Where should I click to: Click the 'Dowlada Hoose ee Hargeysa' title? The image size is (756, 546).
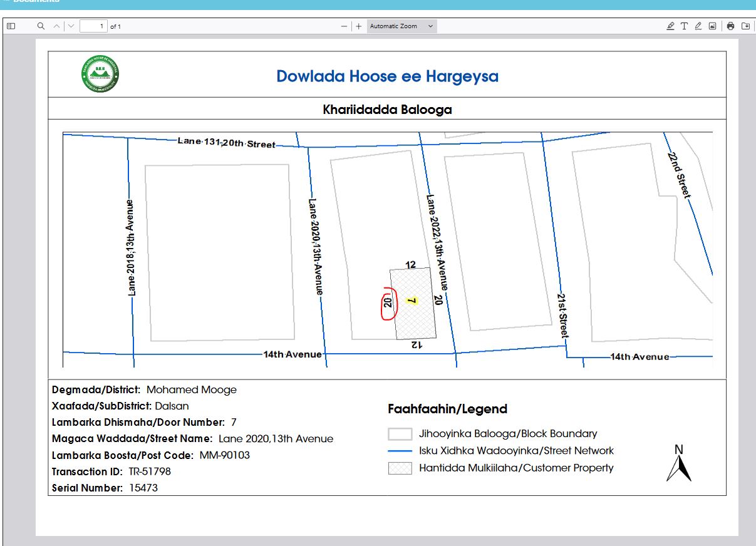click(388, 76)
